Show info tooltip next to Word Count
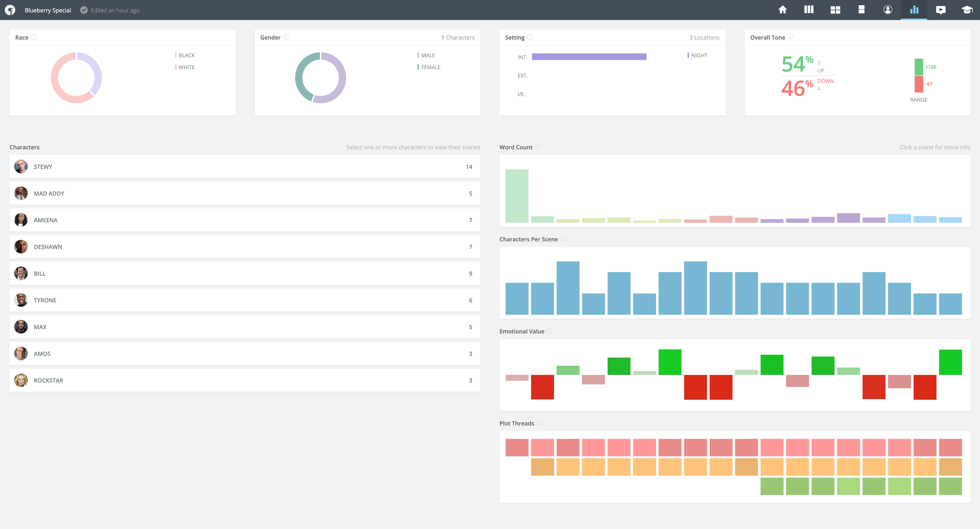980x529 pixels. [537, 146]
